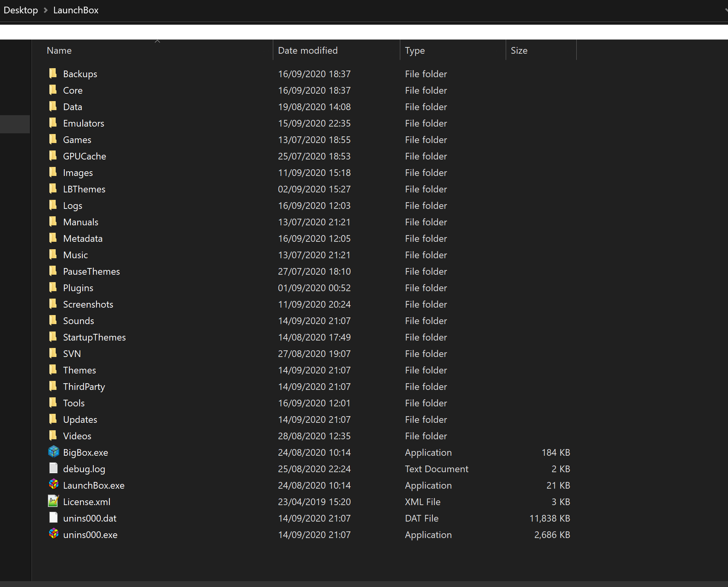Click the Backups folder icon
728x587 pixels.
pos(53,73)
